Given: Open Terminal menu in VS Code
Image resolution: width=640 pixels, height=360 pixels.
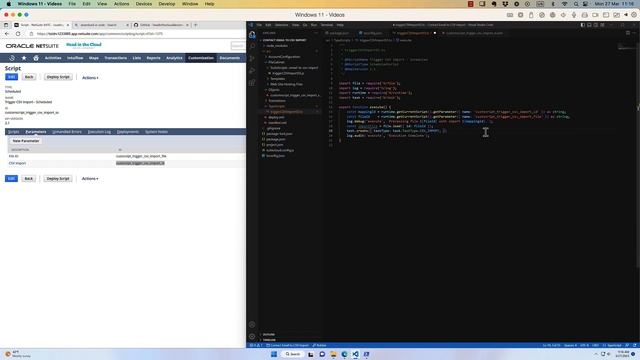Looking at the screenshot, I should coord(327,25).
